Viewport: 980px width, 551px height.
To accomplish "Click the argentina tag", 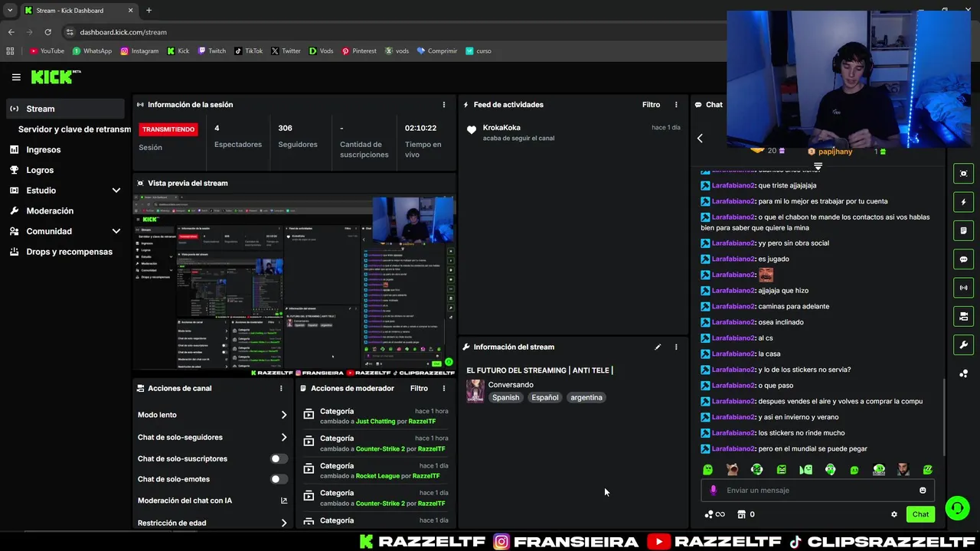I will click(586, 398).
